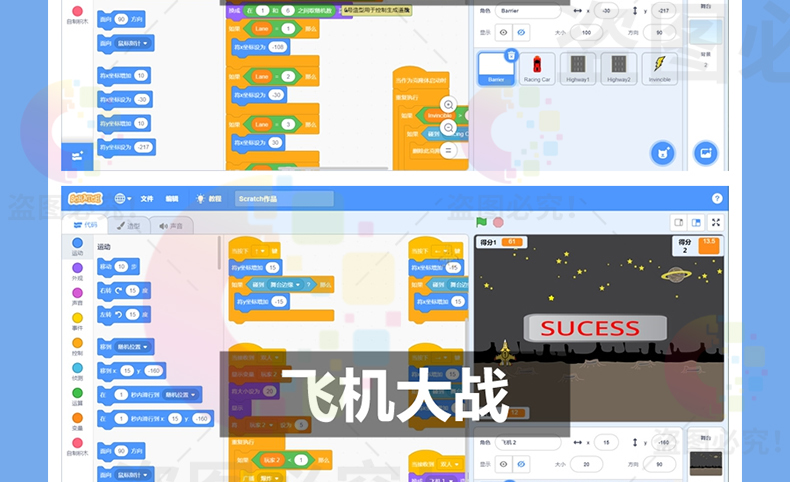Screen dimensions: 790x482
Task: Select the stage backdrop thumbnail in lower window
Action: pos(705,463)
